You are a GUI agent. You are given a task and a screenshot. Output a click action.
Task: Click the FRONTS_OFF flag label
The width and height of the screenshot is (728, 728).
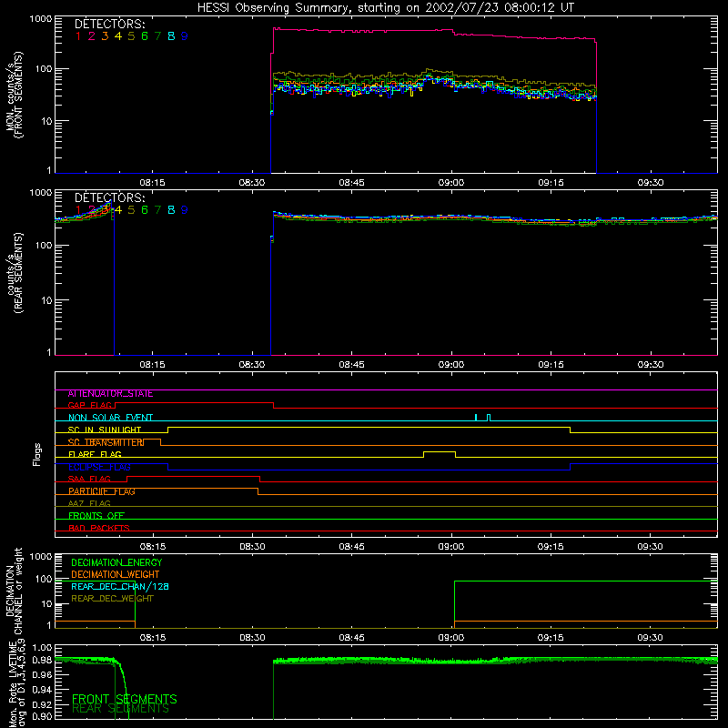[96, 516]
